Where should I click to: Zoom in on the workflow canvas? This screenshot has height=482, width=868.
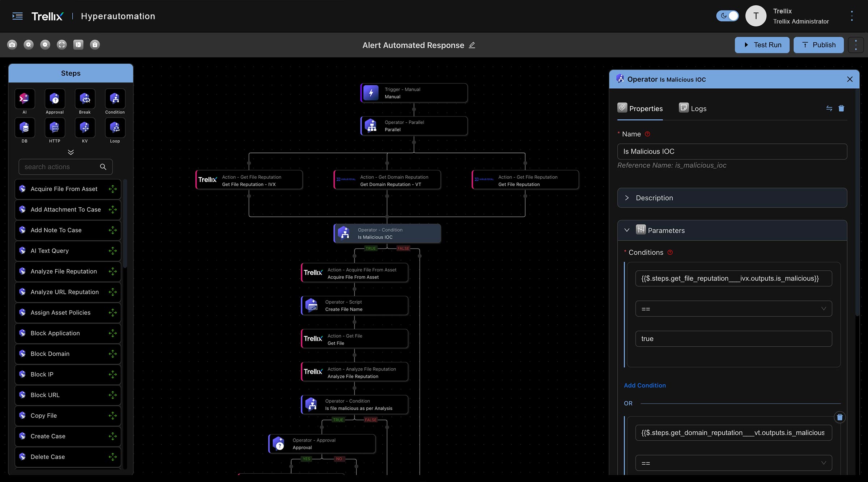coord(29,45)
